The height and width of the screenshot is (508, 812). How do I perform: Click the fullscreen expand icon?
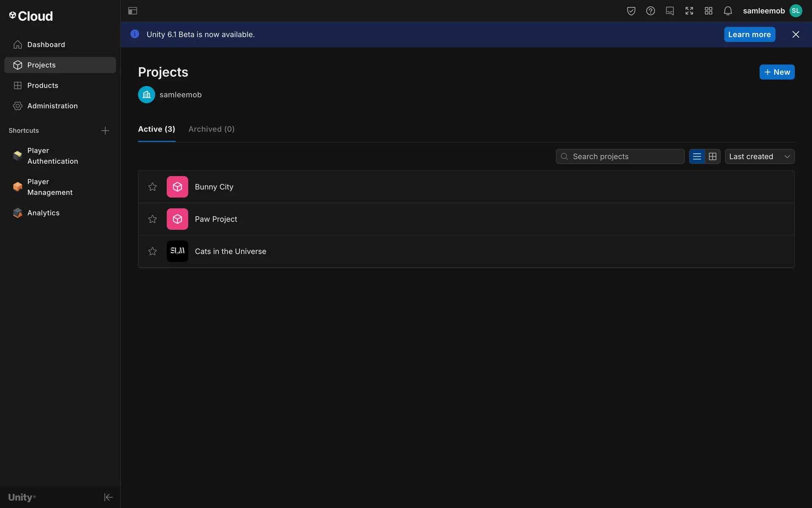(x=689, y=11)
